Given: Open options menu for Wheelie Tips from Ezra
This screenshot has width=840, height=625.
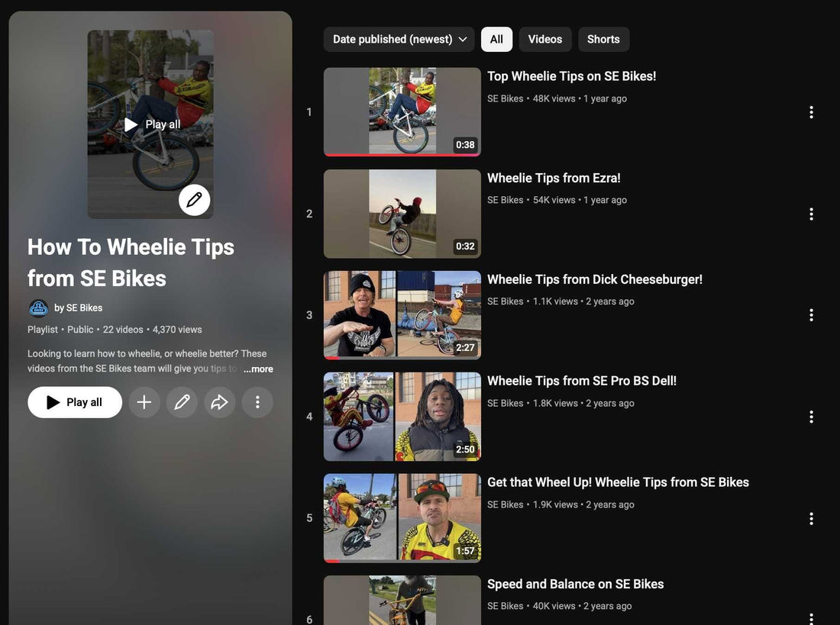Looking at the screenshot, I should (812, 214).
